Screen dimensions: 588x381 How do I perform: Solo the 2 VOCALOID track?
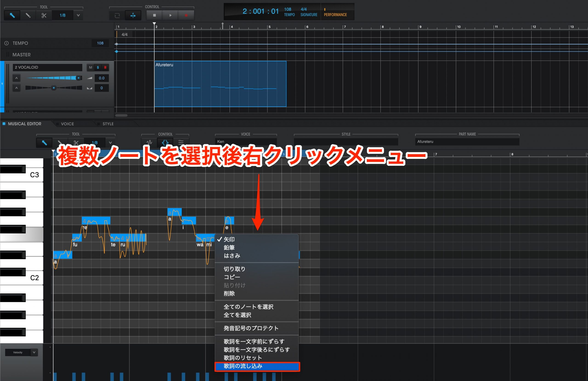[98, 67]
